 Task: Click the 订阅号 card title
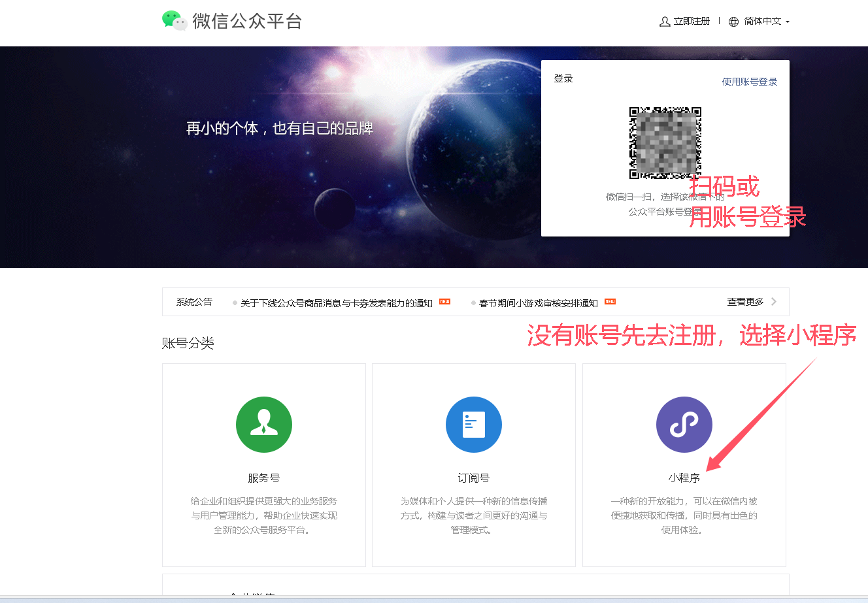[x=474, y=478]
